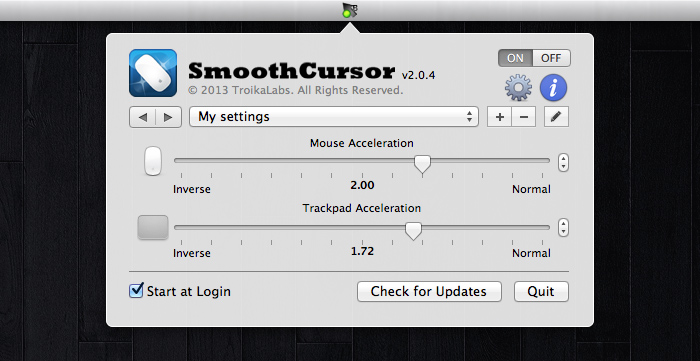Click the TroikaLabs copyright text

coord(296,91)
